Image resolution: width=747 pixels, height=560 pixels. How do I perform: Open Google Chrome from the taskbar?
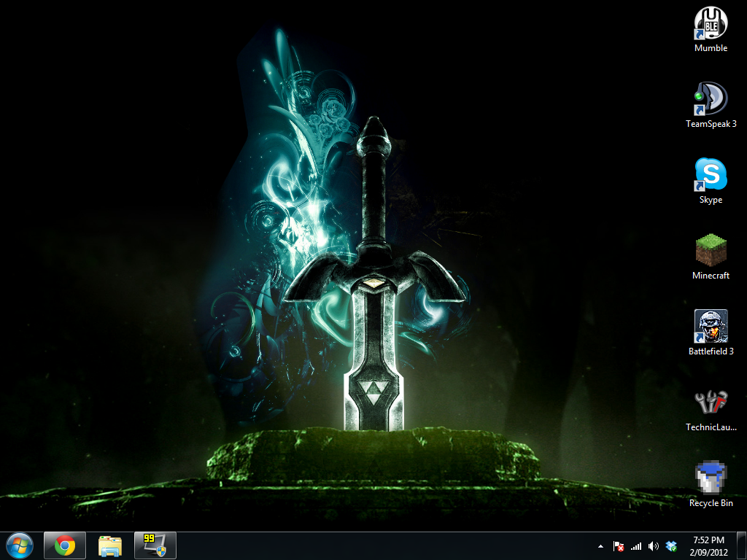click(x=65, y=545)
